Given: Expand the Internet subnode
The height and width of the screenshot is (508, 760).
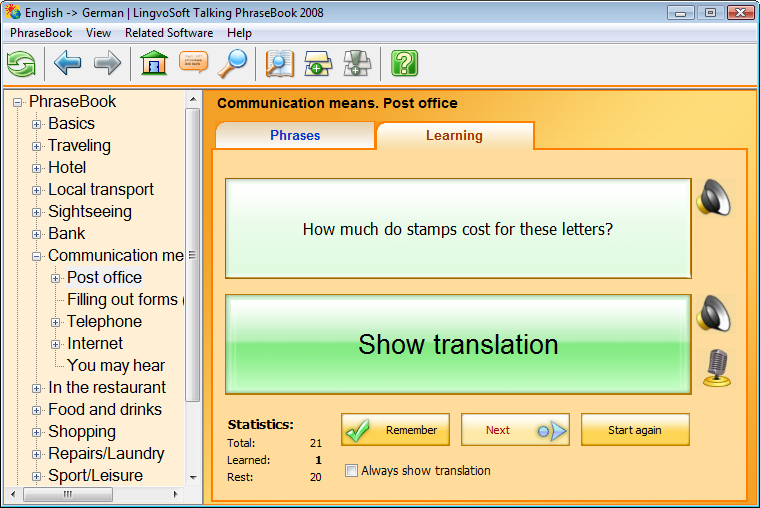Looking at the screenshot, I should (x=55, y=344).
